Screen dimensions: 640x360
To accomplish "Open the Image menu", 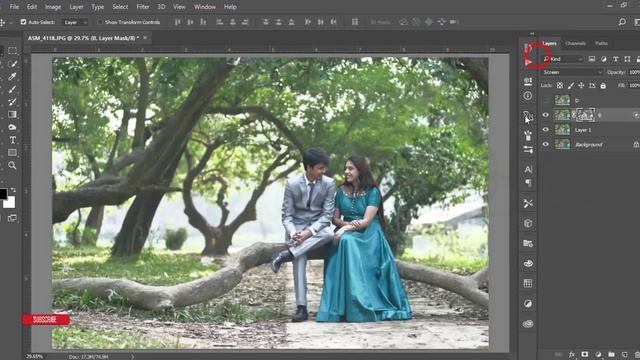I will (x=53, y=7).
